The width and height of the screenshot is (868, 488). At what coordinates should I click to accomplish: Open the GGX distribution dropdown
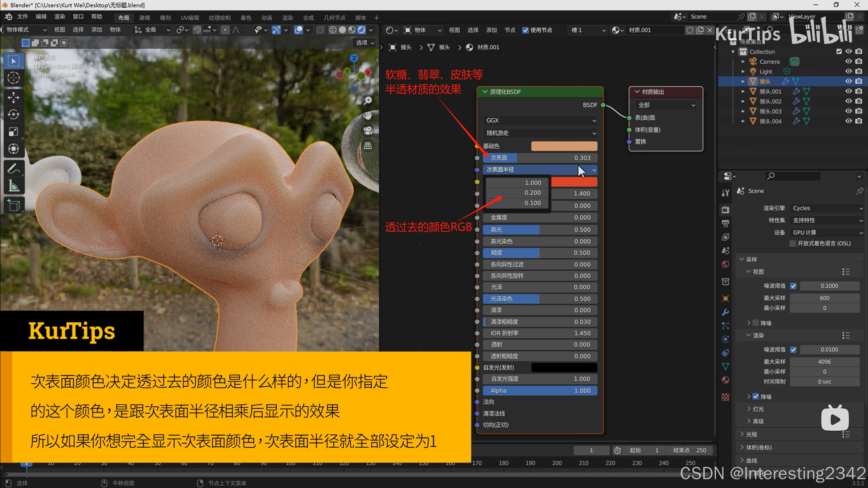pyautogui.click(x=540, y=120)
